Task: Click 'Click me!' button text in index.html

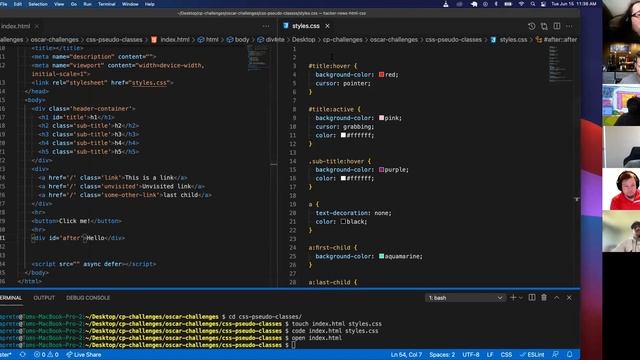Action: click(74, 221)
